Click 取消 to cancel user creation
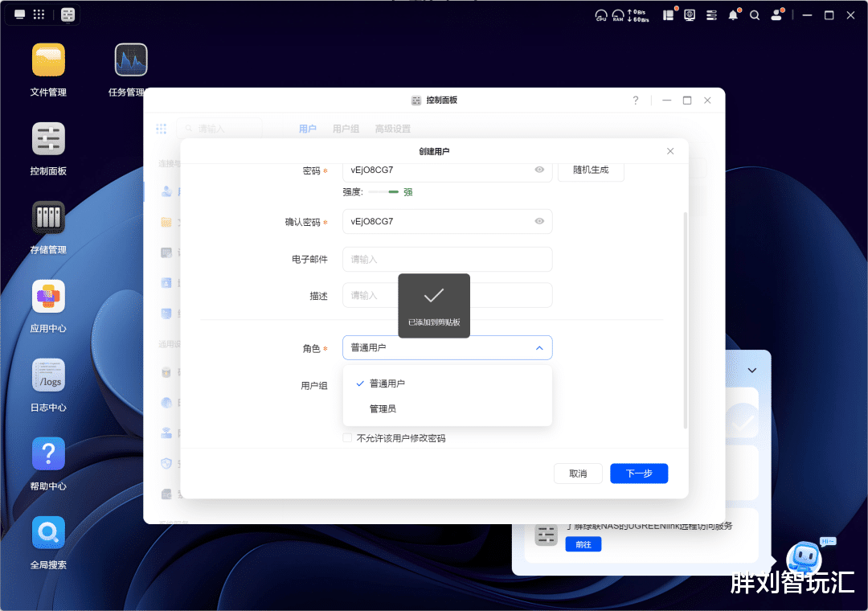 pyautogui.click(x=578, y=474)
